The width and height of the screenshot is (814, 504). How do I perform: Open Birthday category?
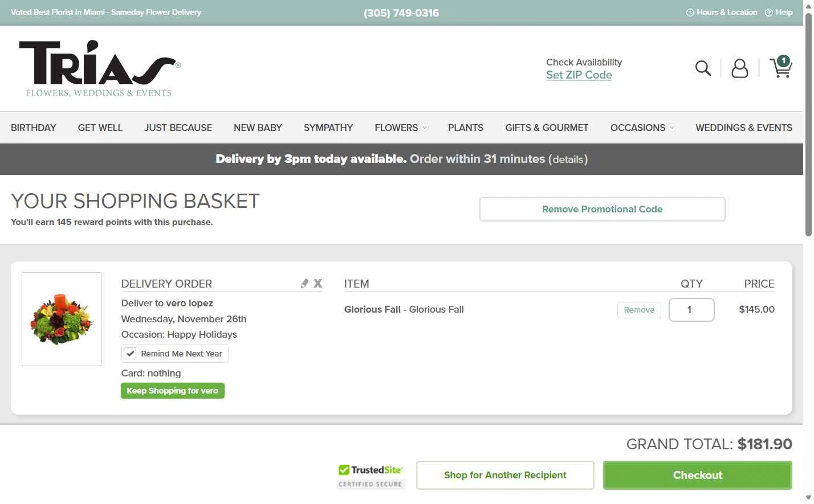34,128
